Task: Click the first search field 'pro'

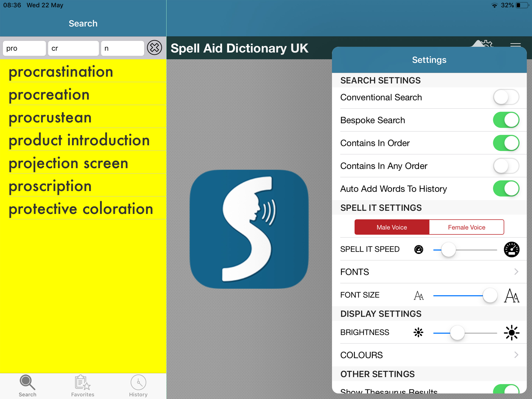Action: [x=24, y=48]
